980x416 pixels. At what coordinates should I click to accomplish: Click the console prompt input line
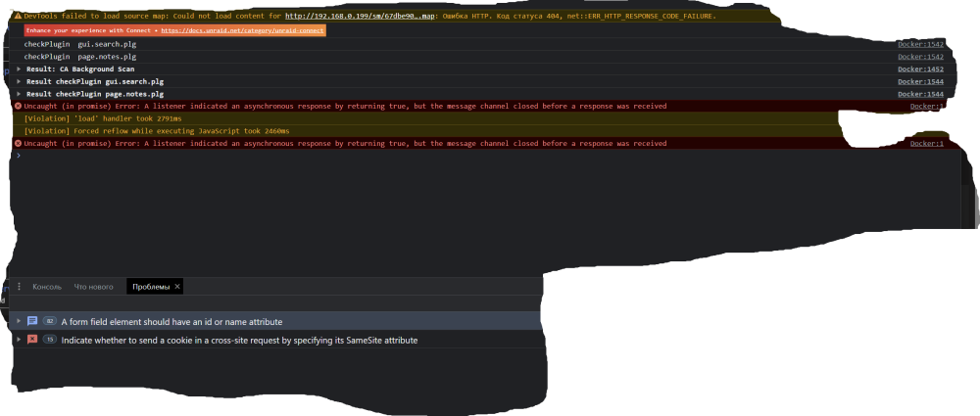(487, 156)
